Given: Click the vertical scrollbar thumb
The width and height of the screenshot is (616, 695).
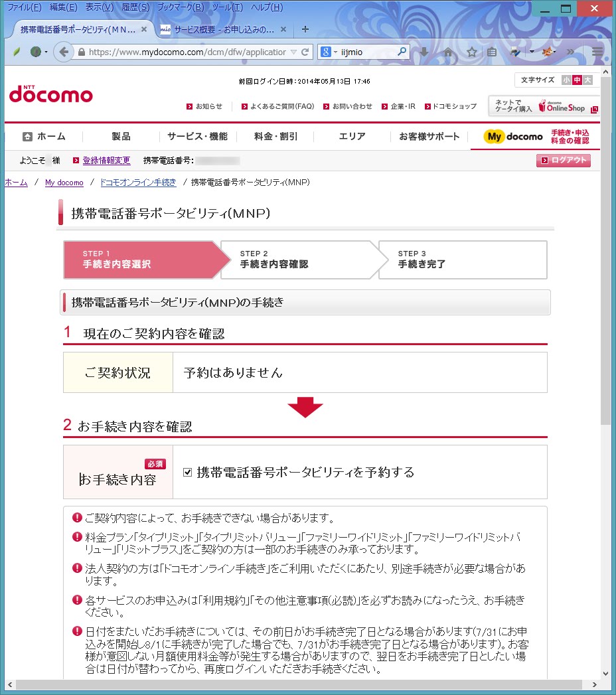Looking at the screenshot, I should (x=605, y=250).
